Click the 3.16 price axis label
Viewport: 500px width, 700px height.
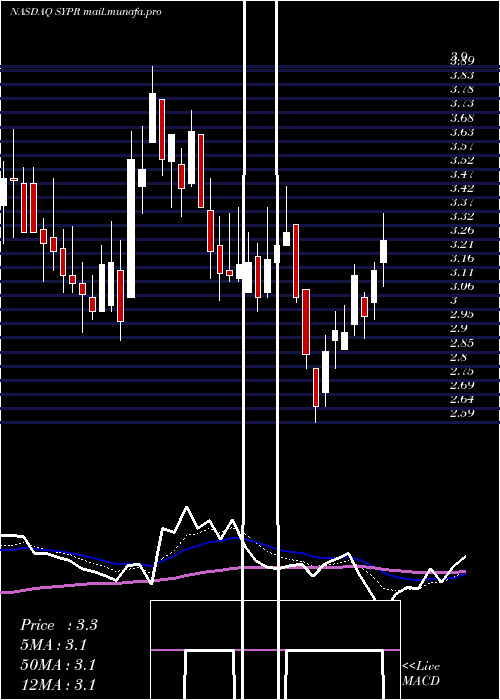pyautogui.click(x=462, y=258)
